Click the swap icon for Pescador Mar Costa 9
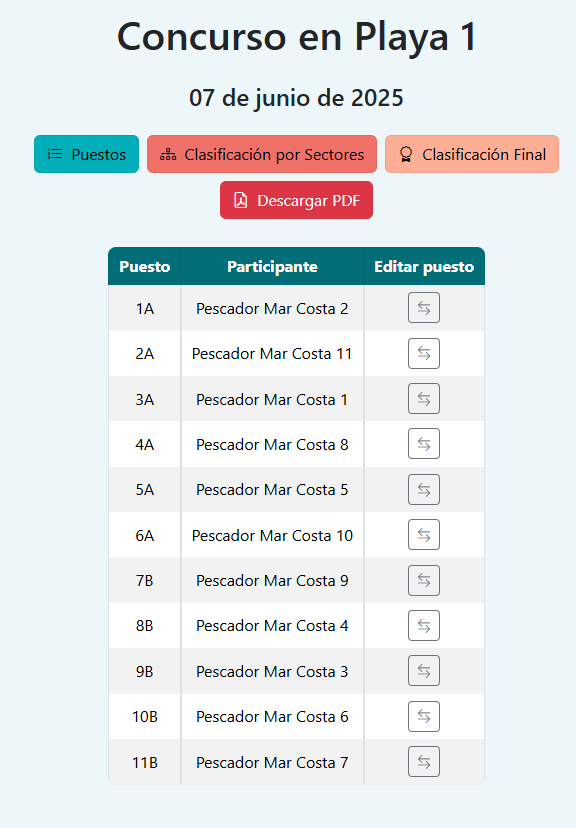The height and width of the screenshot is (828, 576). (423, 580)
